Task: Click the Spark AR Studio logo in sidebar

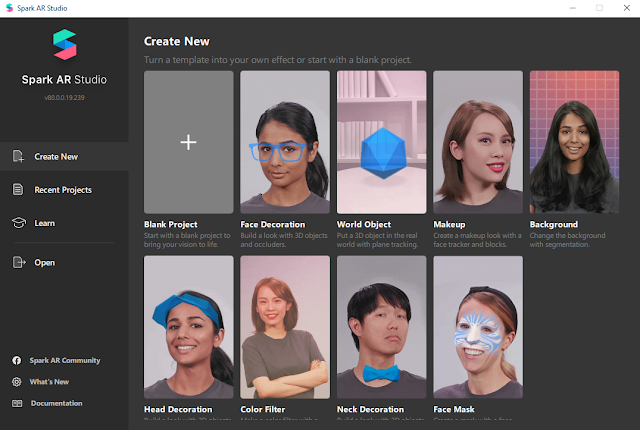Action: coord(64,44)
